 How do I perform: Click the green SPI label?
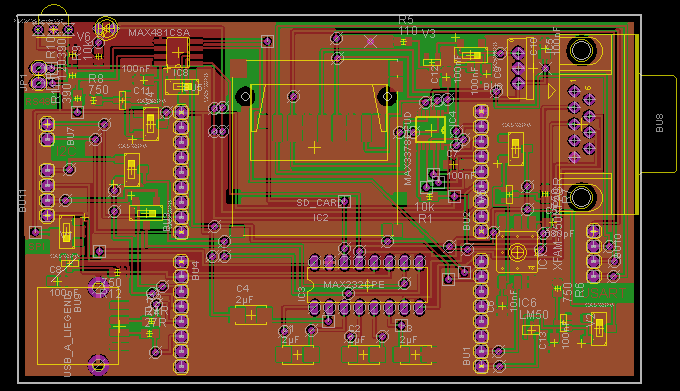point(36,247)
